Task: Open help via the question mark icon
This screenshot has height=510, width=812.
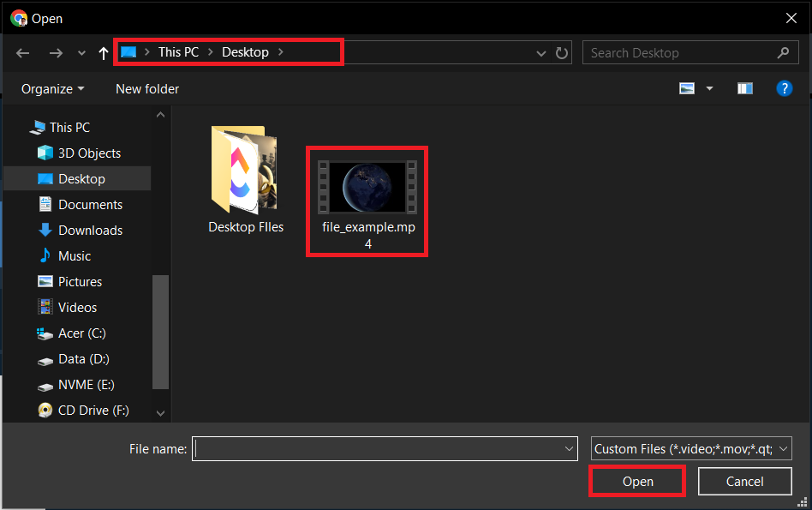Action: click(x=785, y=87)
